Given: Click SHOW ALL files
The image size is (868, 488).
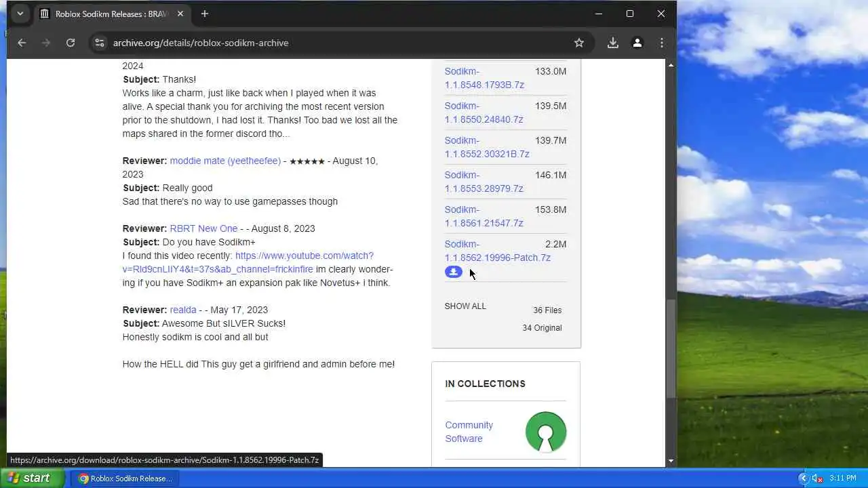Looking at the screenshot, I should pos(465,306).
